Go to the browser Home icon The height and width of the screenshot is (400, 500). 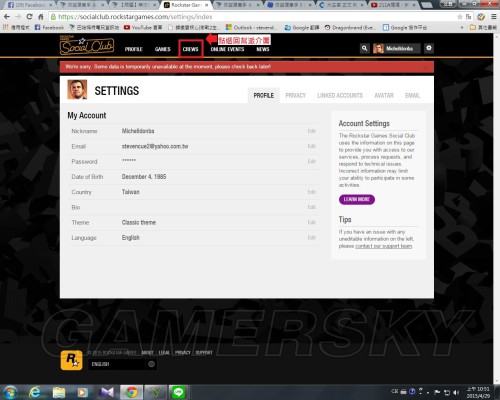pyautogui.click(x=40, y=16)
